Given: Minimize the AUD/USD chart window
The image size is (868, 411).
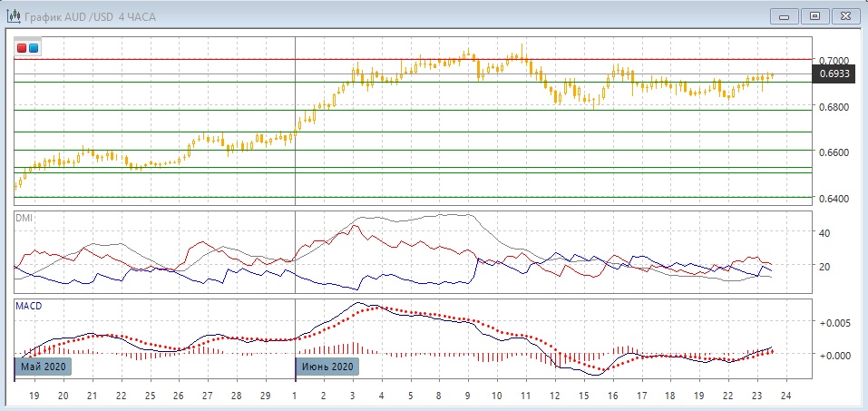Looking at the screenshot, I should tap(785, 15).
